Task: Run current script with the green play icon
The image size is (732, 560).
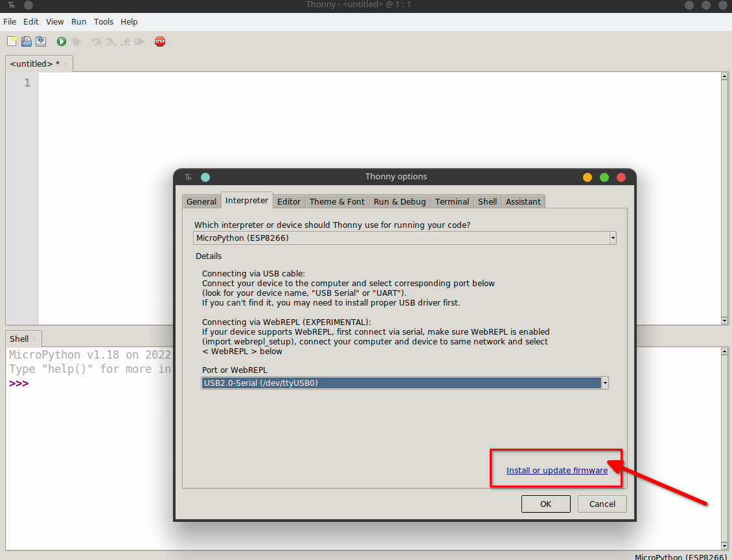Action: [x=61, y=41]
